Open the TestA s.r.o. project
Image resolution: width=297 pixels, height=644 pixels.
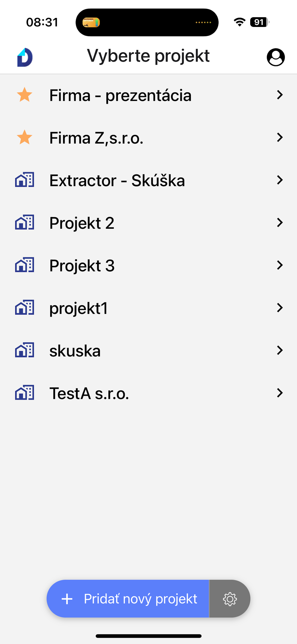[x=148, y=393]
